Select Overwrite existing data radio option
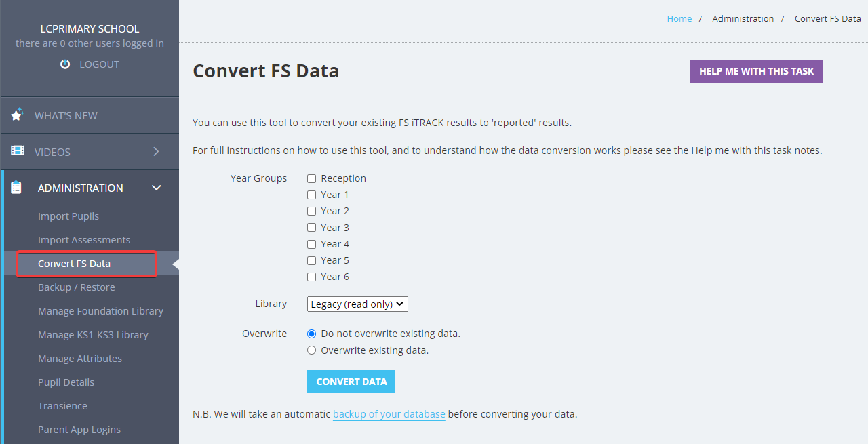Screen dimensions: 868x444 (312, 350)
